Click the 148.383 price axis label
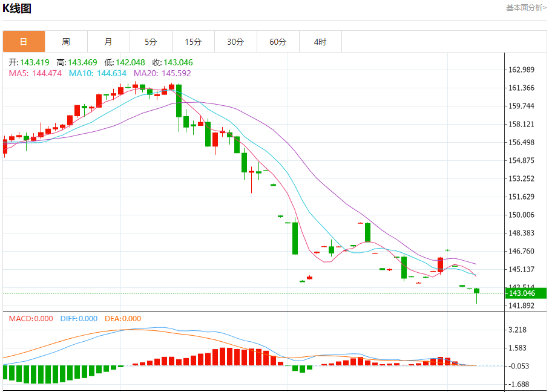The width and height of the screenshot is (549, 392). [521, 233]
